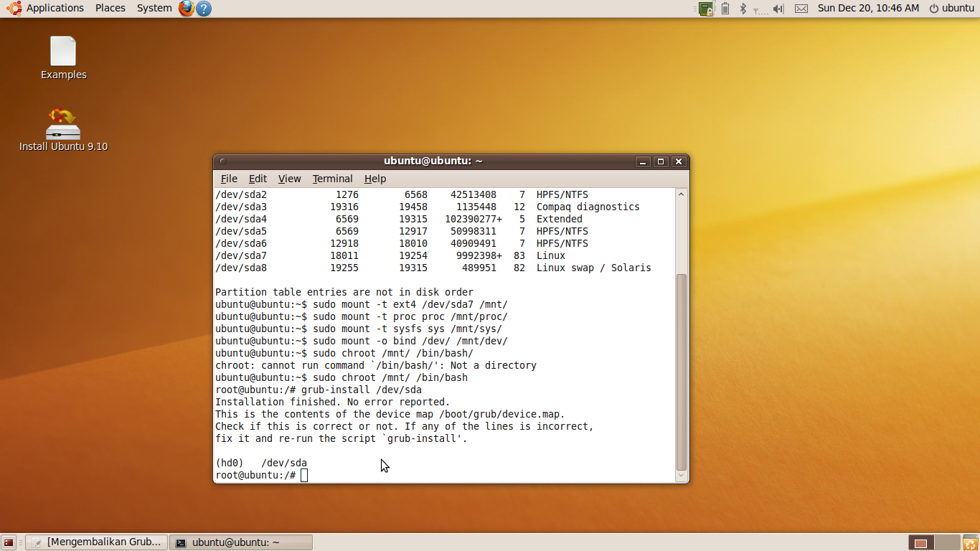Open the Terminal menu in menubar
The width and height of the screenshot is (980, 551).
tap(332, 179)
